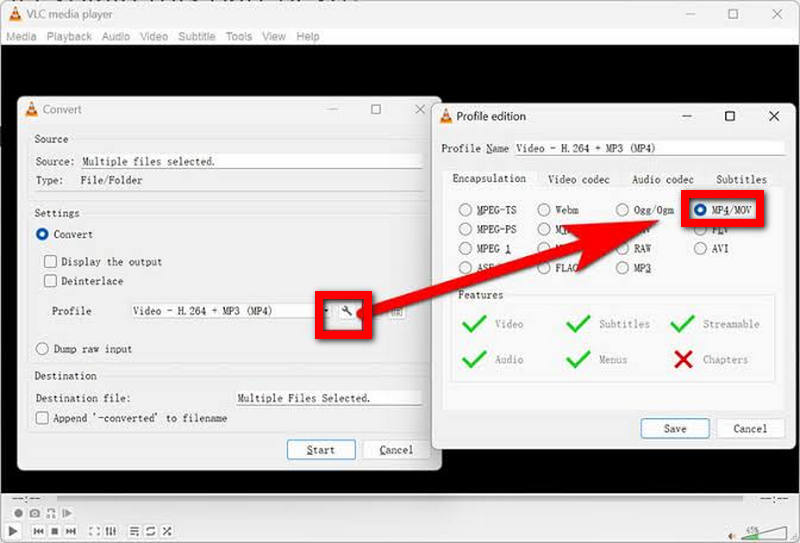This screenshot has height=543, width=800.
Task: Maximize the Profile edition dialog
Action: (730, 116)
